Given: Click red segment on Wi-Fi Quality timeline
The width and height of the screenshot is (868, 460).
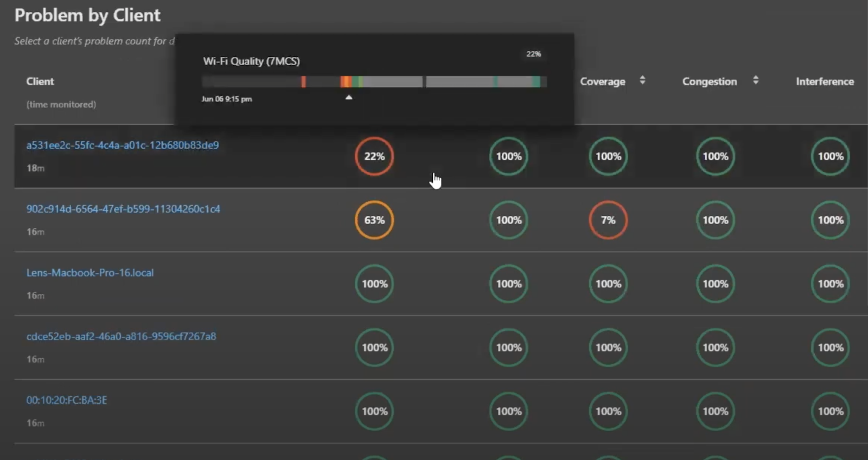Looking at the screenshot, I should pos(303,82).
